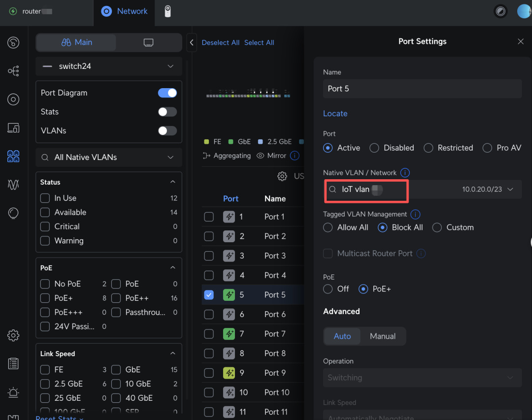Open the radios waveform icon in sidebar
This screenshot has height=420, width=532.
pos(13,185)
